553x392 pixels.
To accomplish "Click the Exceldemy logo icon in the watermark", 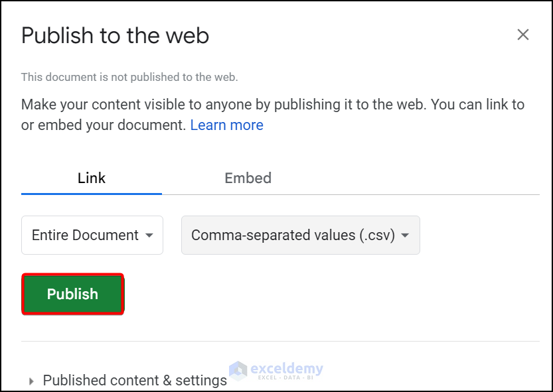I will tap(238, 371).
